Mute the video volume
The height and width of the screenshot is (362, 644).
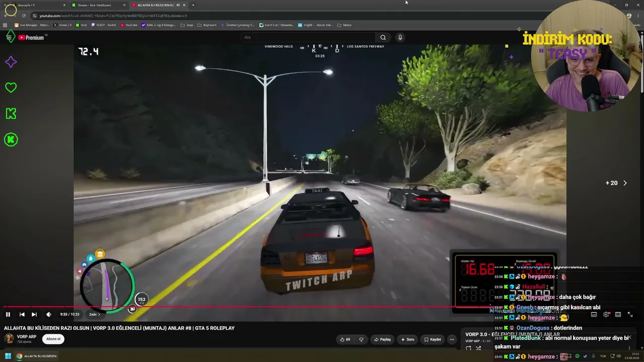pos(49,314)
